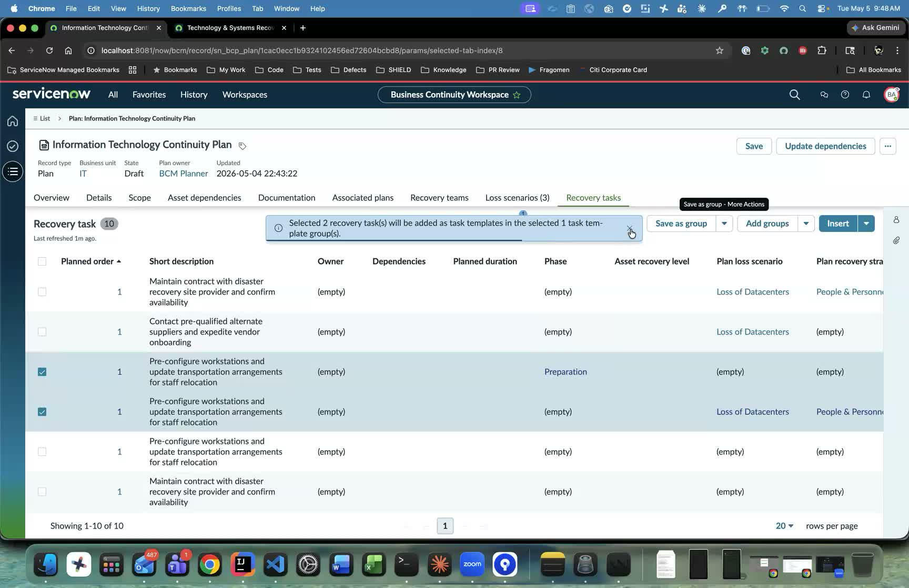This screenshot has height=588, width=909.
Task: Sort by Planned order column header
Action: [90, 261]
